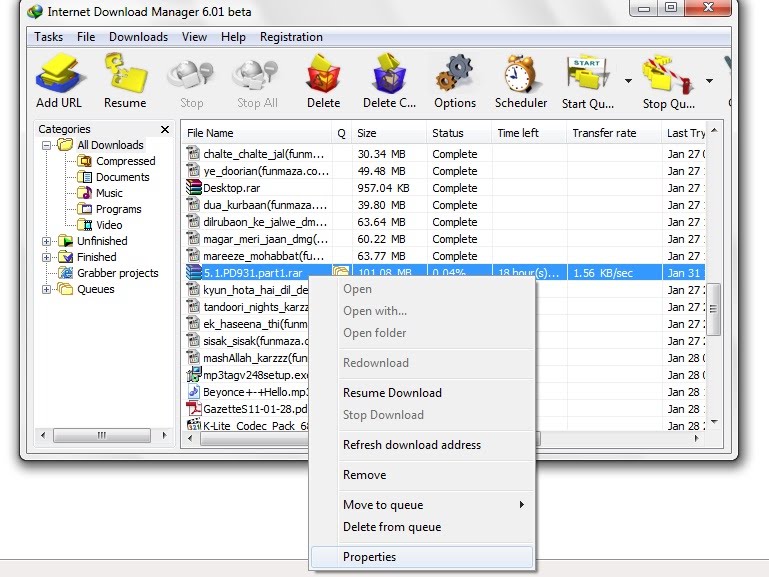
Task: Open the Downloads menu
Action: pos(138,37)
